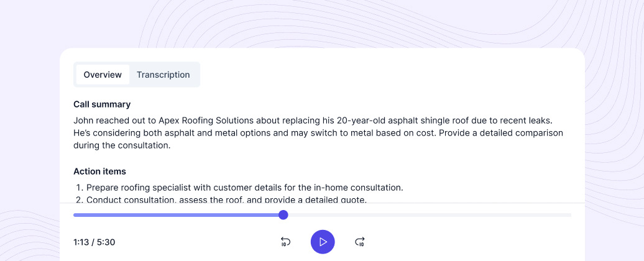Click the Call summary heading
This screenshot has width=644, height=261.
click(102, 104)
